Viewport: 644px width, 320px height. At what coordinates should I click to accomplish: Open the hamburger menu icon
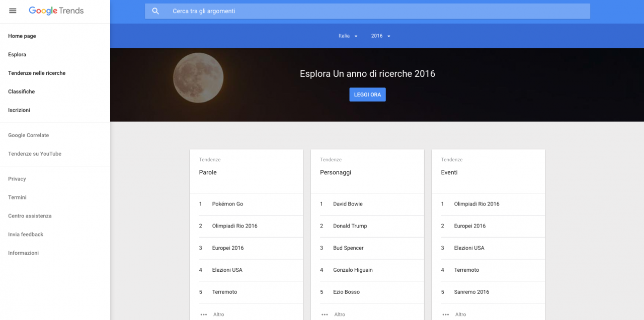[13, 11]
